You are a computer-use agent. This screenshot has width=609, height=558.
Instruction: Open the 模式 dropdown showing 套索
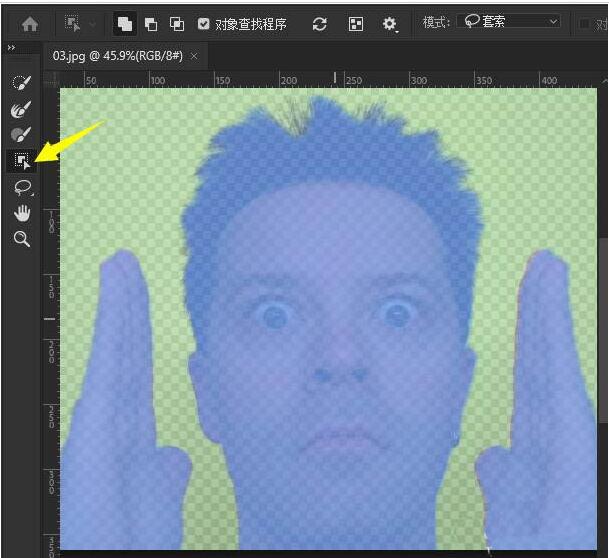click(508, 22)
